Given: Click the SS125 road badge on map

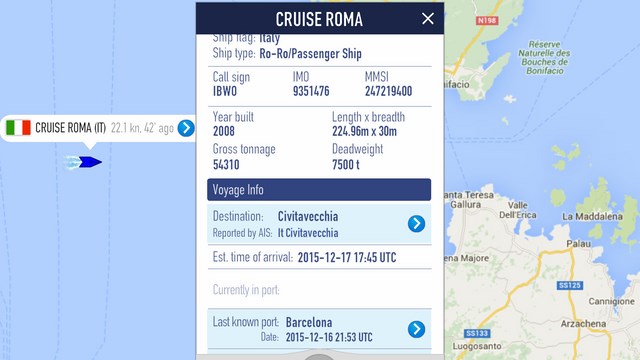Looking at the screenshot, I should click(x=570, y=285).
